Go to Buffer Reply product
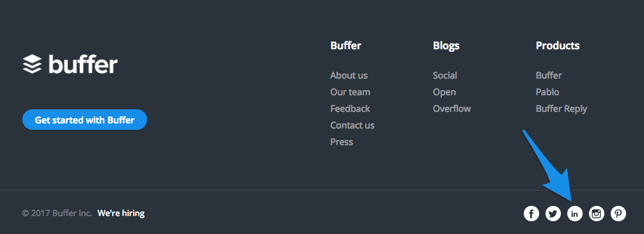 click(562, 109)
